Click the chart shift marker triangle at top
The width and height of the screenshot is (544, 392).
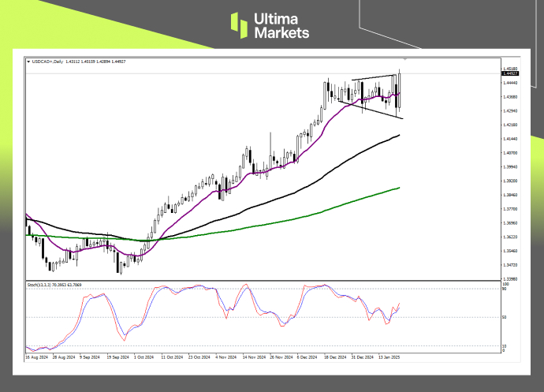(405, 60)
